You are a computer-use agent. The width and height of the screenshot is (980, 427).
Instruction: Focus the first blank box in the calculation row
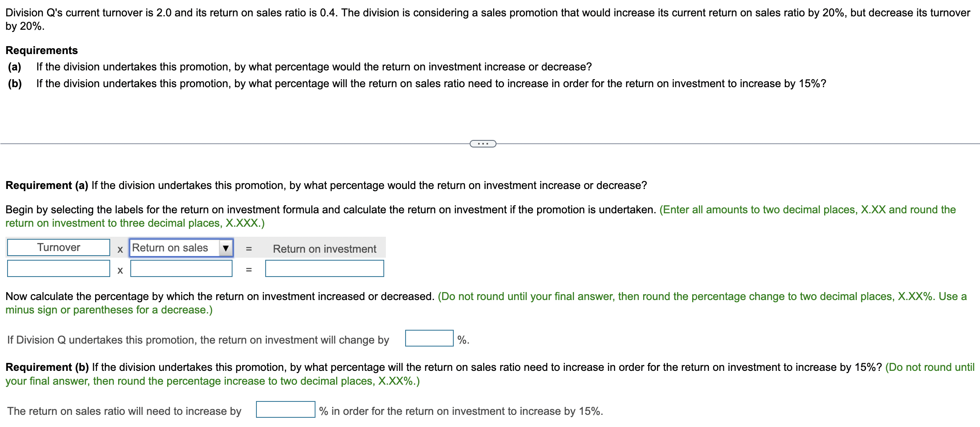pyautogui.click(x=58, y=269)
